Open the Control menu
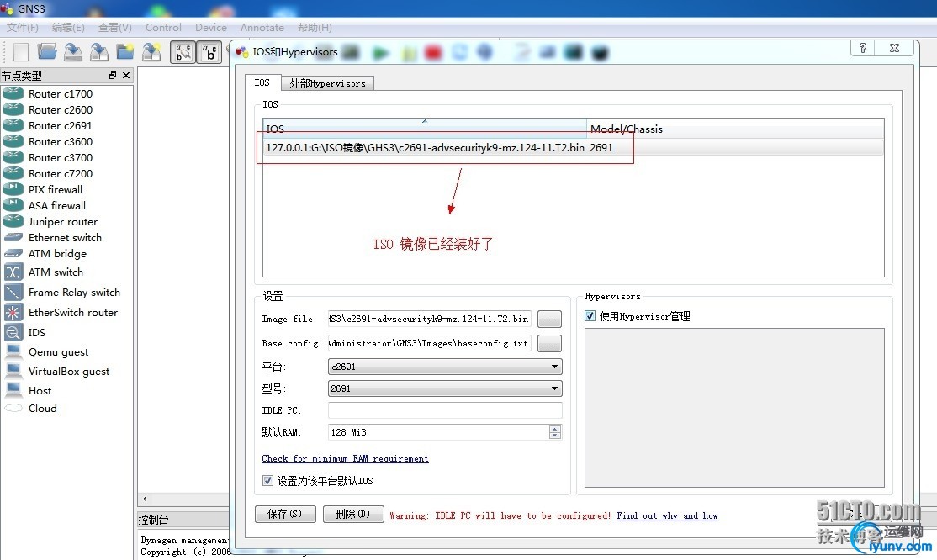The height and width of the screenshot is (560, 937). pos(163,28)
